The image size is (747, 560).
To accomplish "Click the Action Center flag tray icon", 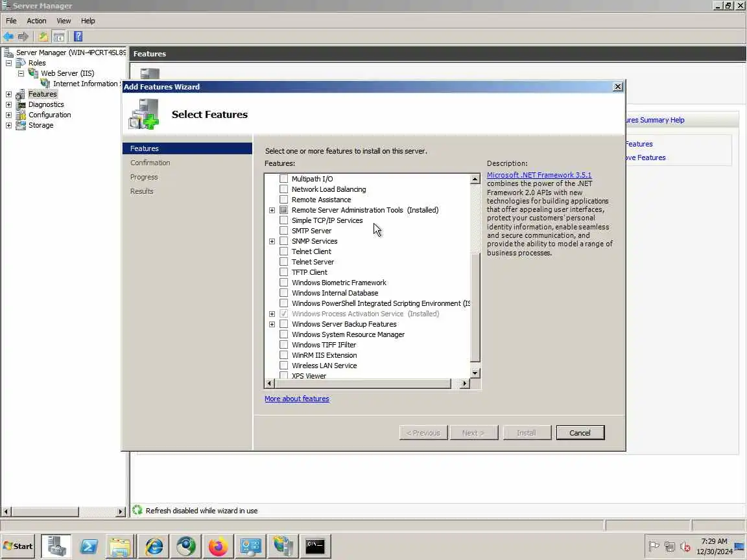I will pos(654,546).
